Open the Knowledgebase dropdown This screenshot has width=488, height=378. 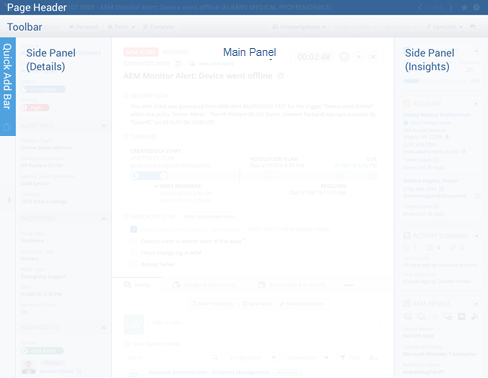click(x=299, y=27)
